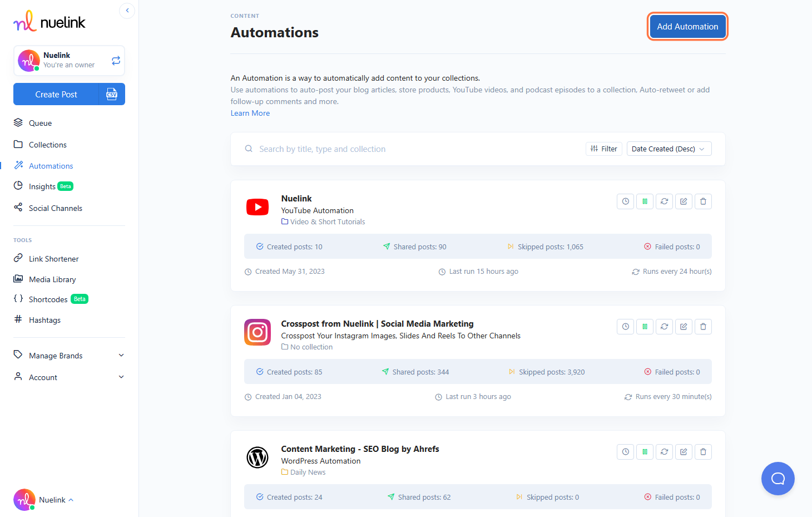Open the Video & Short Tutorials collection link

(323, 221)
